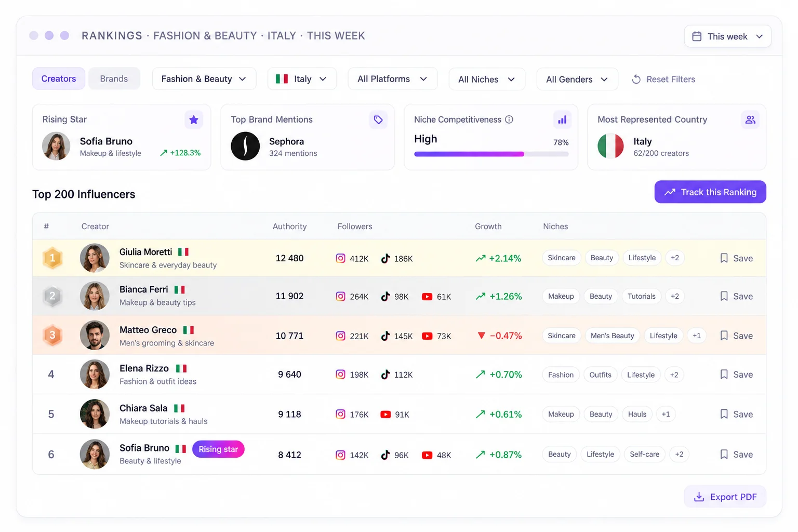Toggle Save bookmark for Sofia Bruno row
Screen dimensions: 798x532
[x=736, y=455]
